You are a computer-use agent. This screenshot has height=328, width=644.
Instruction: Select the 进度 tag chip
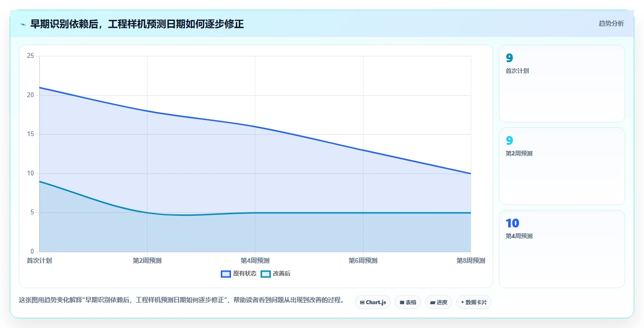(438, 302)
